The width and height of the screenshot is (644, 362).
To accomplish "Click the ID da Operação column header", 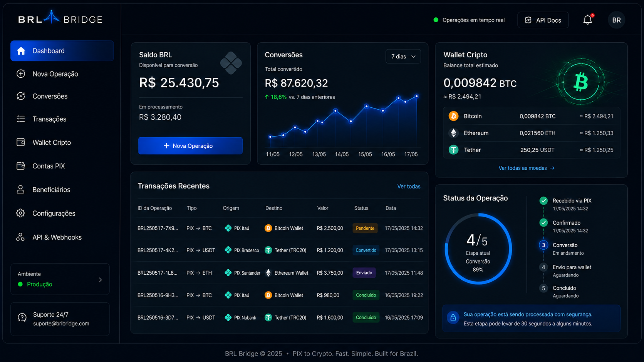I will [x=154, y=208].
